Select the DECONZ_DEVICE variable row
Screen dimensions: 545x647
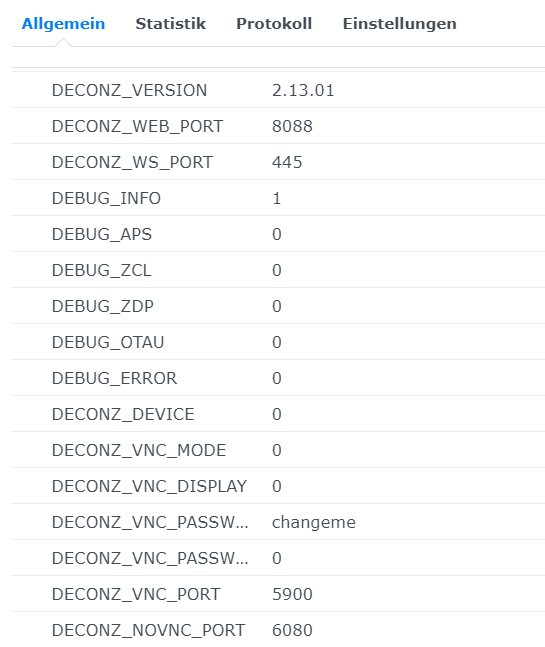[x=278, y=414]
